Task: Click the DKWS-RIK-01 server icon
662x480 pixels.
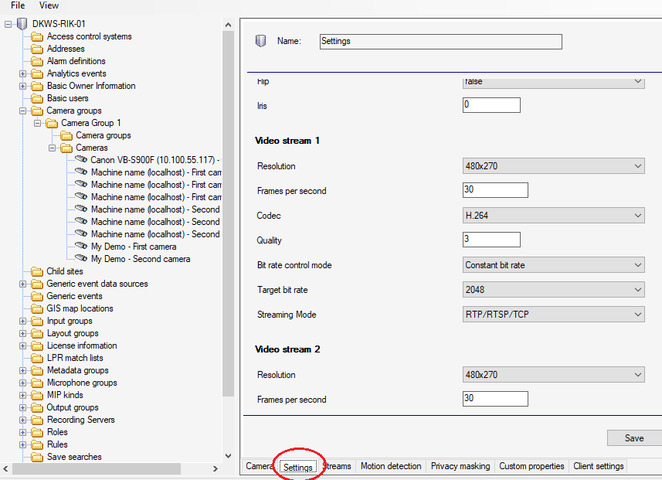Action: [22, 23]
